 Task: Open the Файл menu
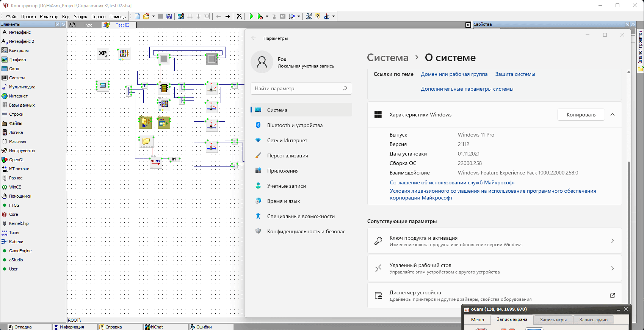point(12,17)
